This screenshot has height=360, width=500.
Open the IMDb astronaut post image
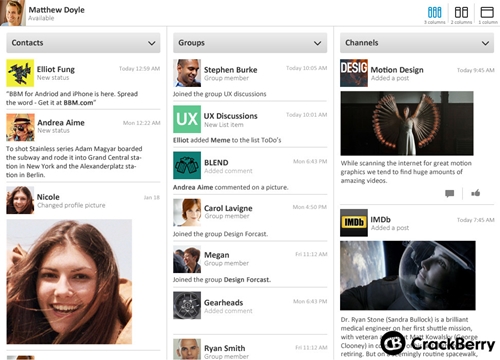tap(408, 275)
